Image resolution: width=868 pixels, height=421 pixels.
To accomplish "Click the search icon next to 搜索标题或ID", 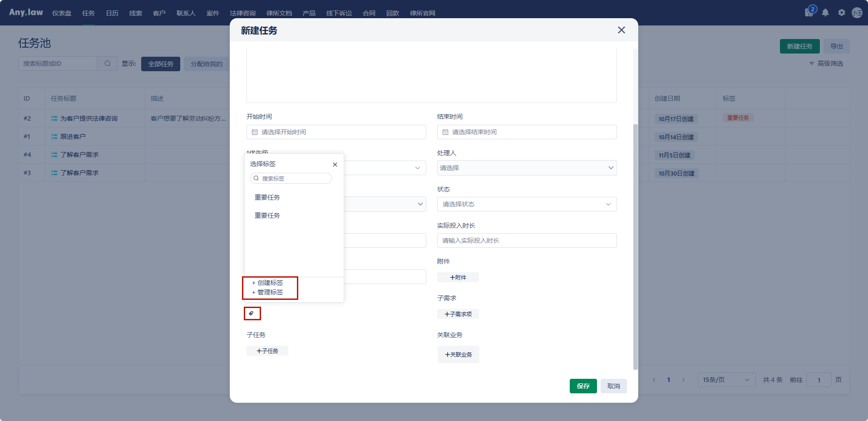I will click(x=108, y=64).
